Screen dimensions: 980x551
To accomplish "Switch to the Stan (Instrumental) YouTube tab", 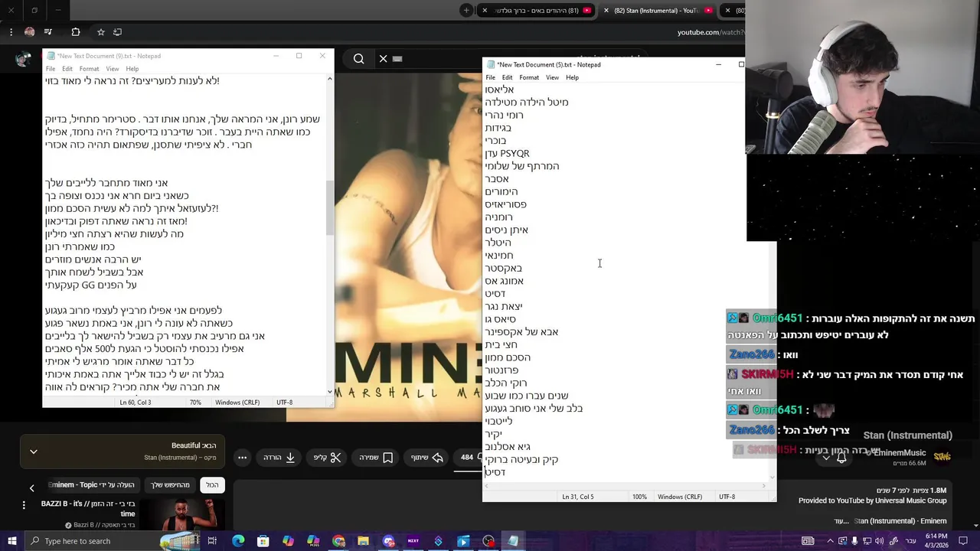I will coord(657,11).
